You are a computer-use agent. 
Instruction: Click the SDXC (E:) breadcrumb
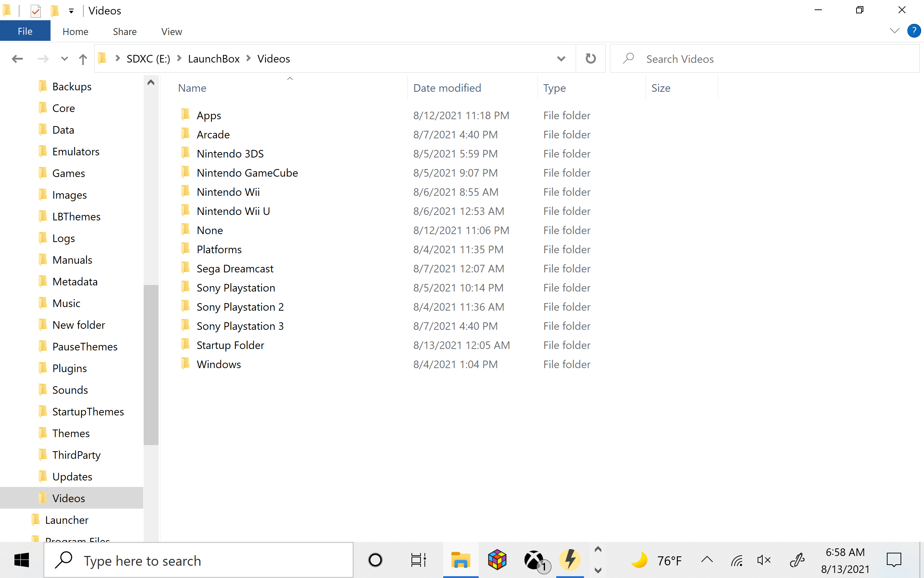click(148, 59)
